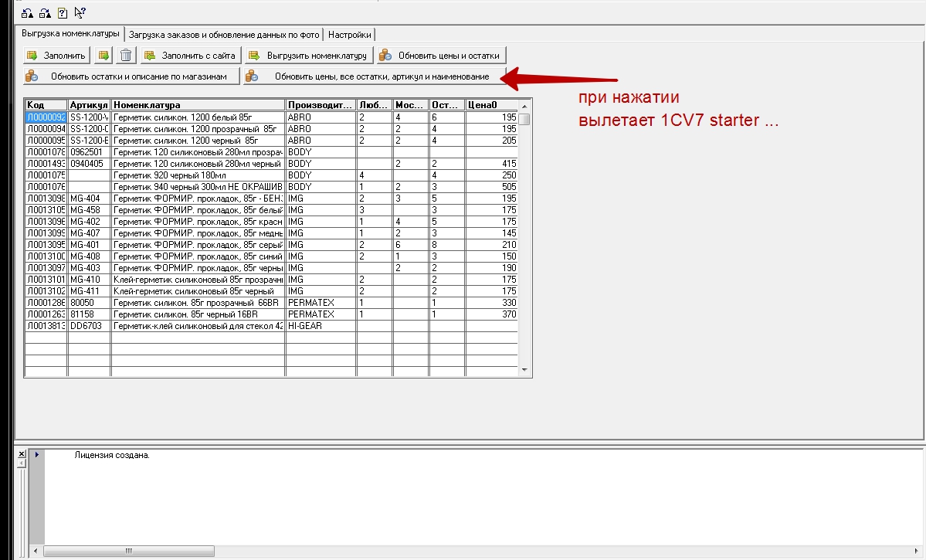Click the PERMATEX cell for article 80050
The height and width of the screenshot is (560, 926).
(x=320, y=303)
